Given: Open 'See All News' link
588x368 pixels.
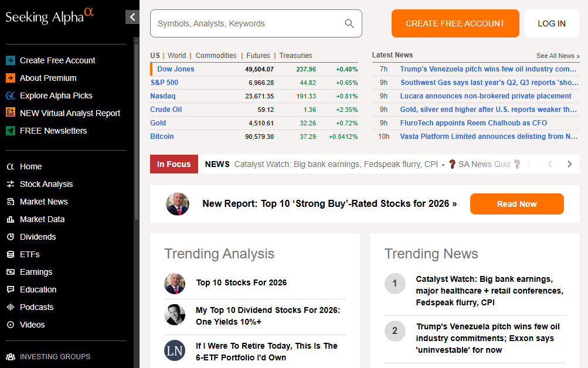Looking at the screenshot, I should click(557, 55).
